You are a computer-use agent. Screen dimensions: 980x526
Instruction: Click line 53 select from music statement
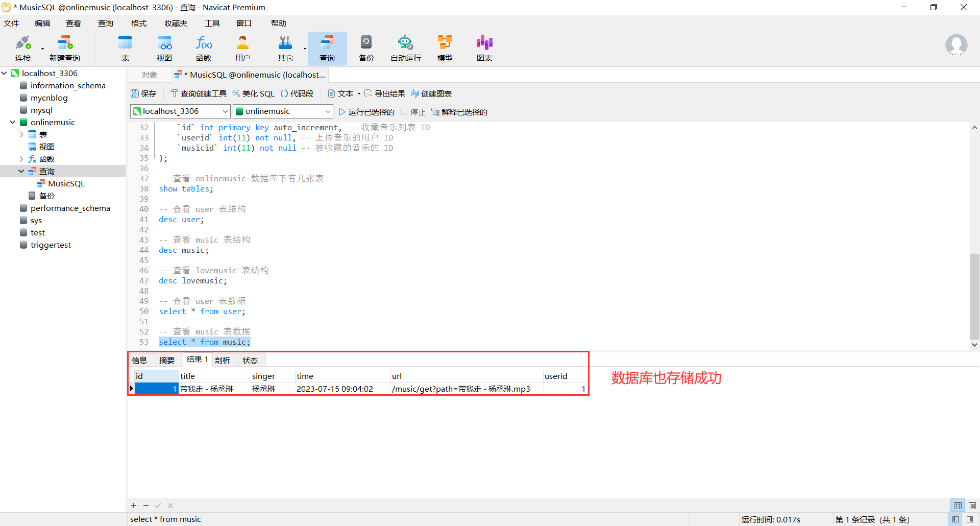pyautogui.click(x=204, y=342)
